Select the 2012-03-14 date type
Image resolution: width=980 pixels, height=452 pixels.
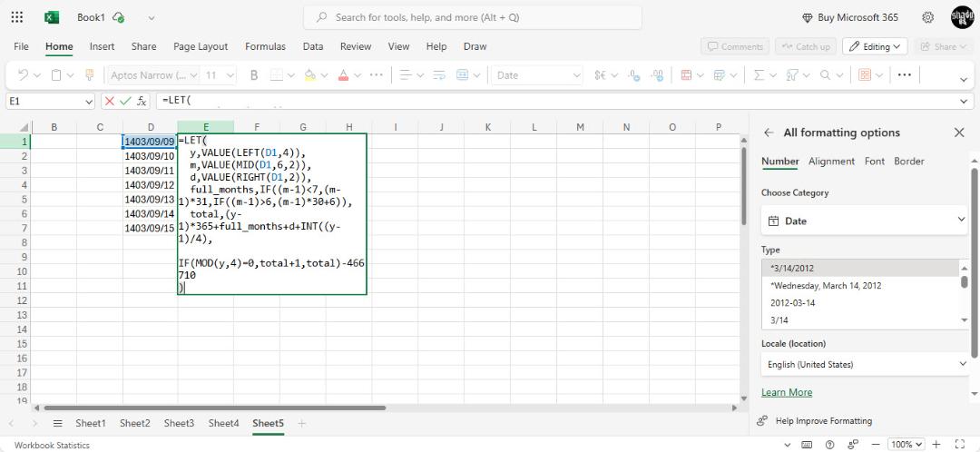coord(792,302)
